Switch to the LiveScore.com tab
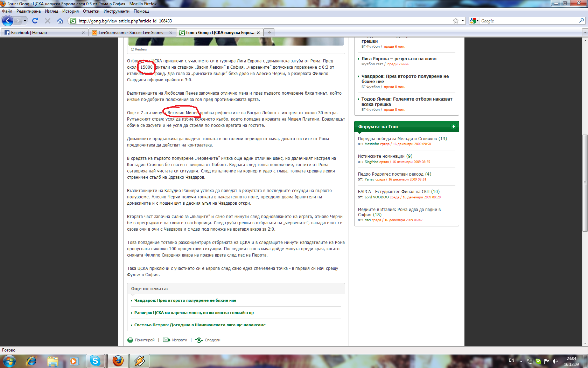This screenshot has height=368, width=588. pos(131,33)
